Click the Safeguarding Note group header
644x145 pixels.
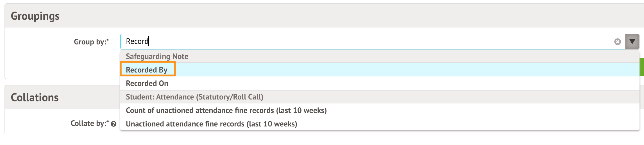point(157,56)
